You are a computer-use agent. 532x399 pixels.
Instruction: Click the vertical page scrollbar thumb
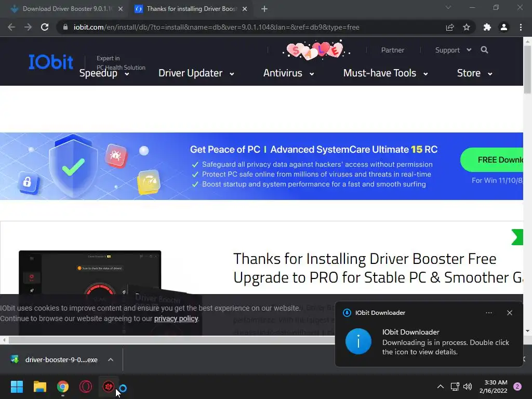[527, 70]
